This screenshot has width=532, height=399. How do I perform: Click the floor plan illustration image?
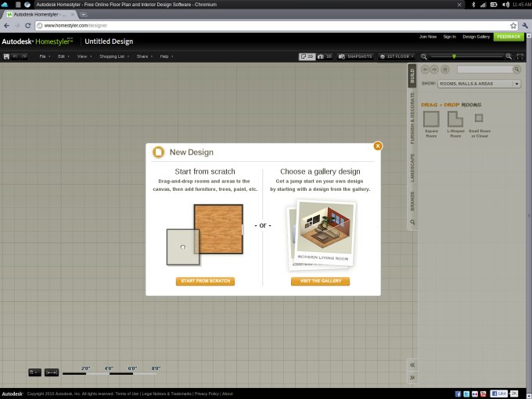click(205, 235)
